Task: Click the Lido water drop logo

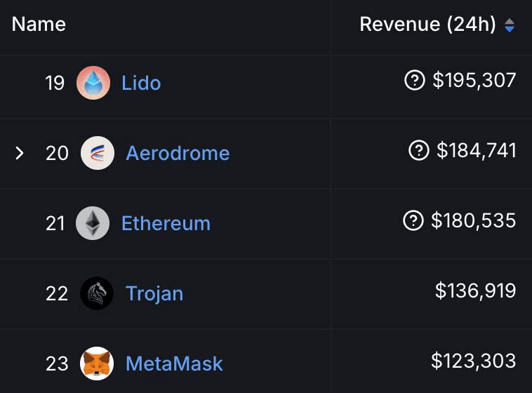Action: click(93, 83)
